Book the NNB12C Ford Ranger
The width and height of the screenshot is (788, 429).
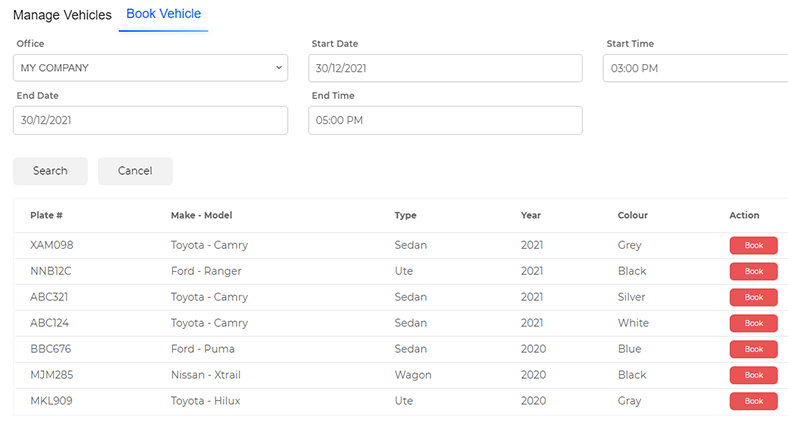[x=753, y=271]
